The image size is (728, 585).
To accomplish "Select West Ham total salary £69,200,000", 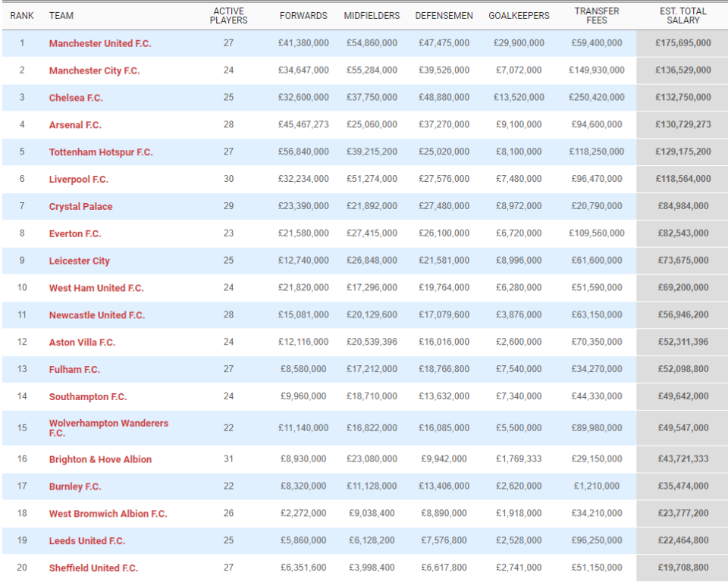I will point(683,288).
